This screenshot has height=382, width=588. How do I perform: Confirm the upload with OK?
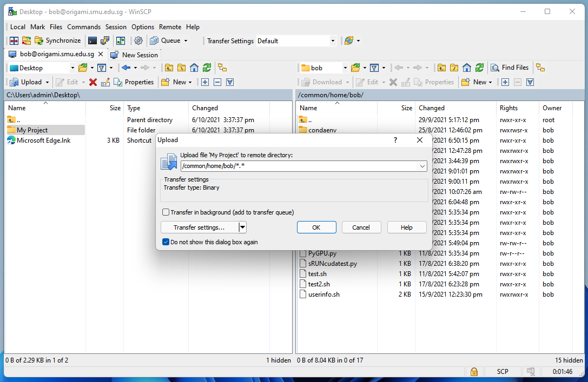316,227
